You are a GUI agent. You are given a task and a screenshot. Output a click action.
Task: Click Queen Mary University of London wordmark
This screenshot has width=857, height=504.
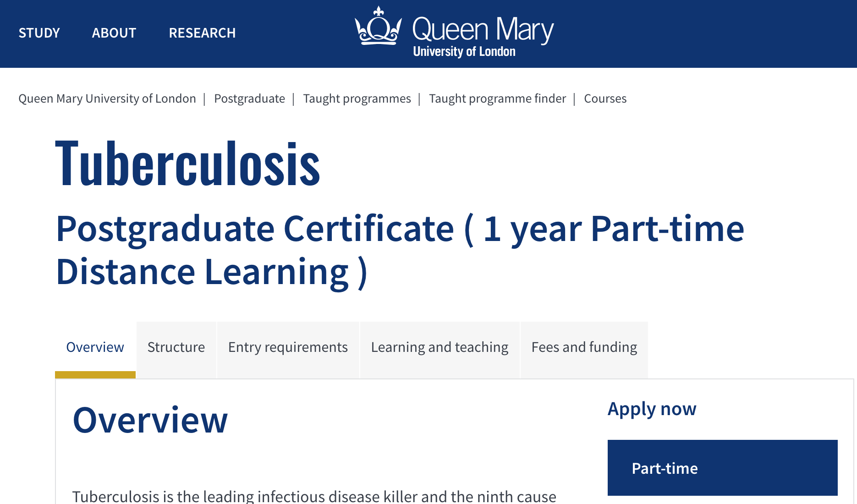483,36
